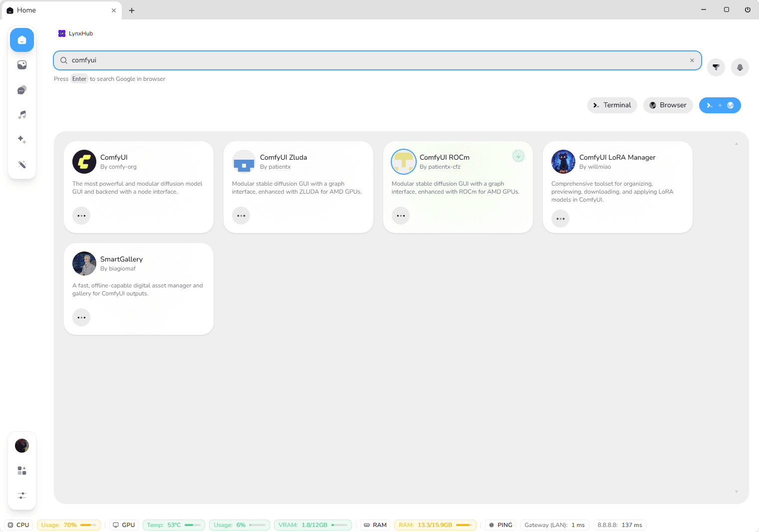Image resolution: width=759 pixels, height=532 pixels.
Task: Click the ComfyUI LoRA Manager cat avatar
Action: [563, 162]
